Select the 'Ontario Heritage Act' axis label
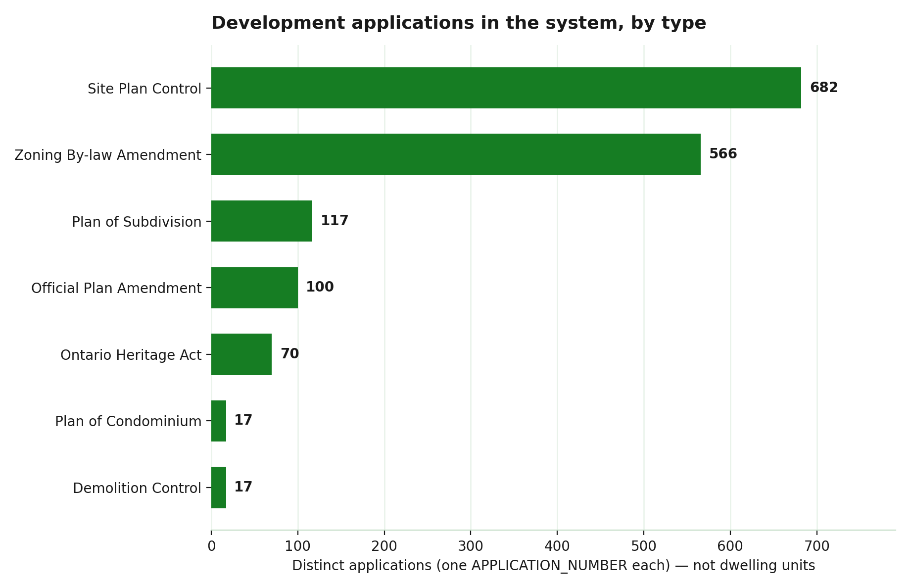The width and height of the screenshot is (910, 588). tap(131, 355)
